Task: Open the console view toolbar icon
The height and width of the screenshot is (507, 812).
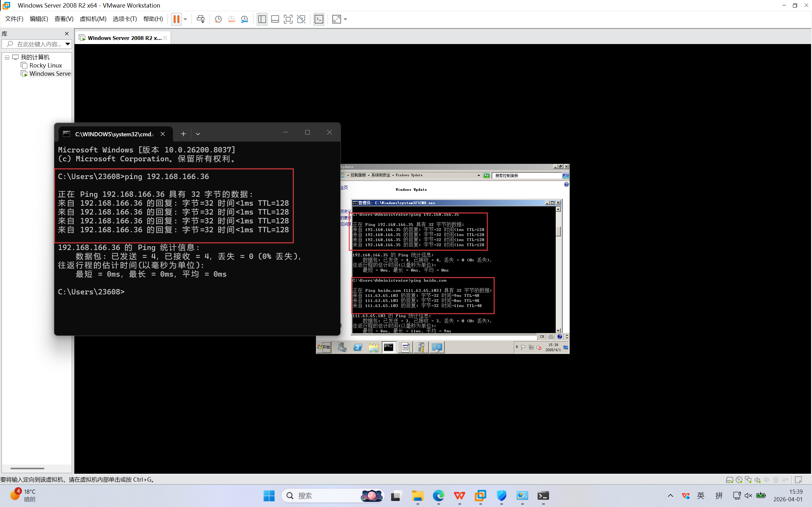Action: tap(319, 19)
